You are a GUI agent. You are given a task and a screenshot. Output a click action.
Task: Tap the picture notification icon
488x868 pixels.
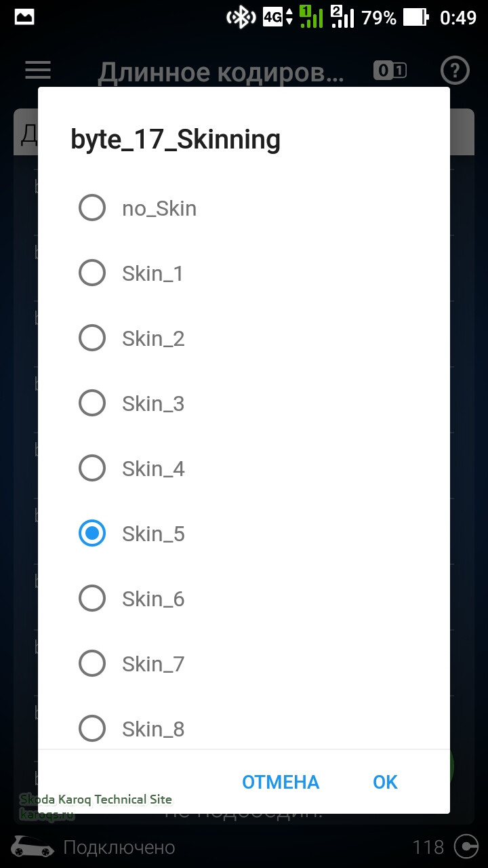point(24,18)
